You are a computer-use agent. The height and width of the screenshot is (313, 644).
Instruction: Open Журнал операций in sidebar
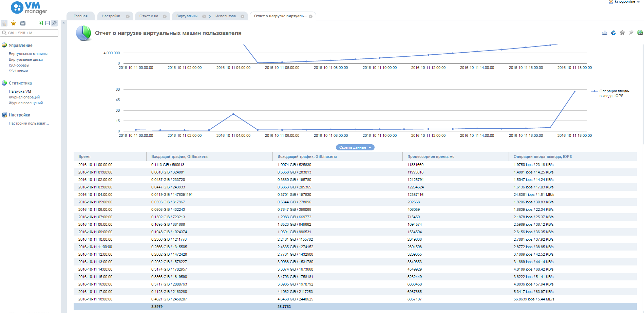(24, 97)
